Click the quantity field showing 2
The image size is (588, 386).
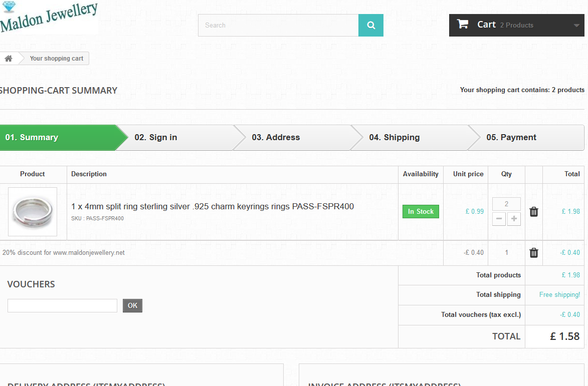506,204
